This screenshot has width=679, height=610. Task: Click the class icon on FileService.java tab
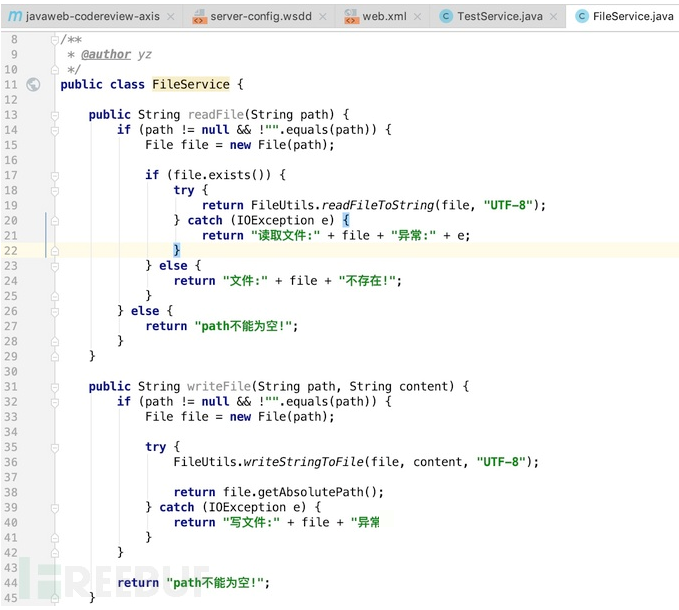click(582, 16)
